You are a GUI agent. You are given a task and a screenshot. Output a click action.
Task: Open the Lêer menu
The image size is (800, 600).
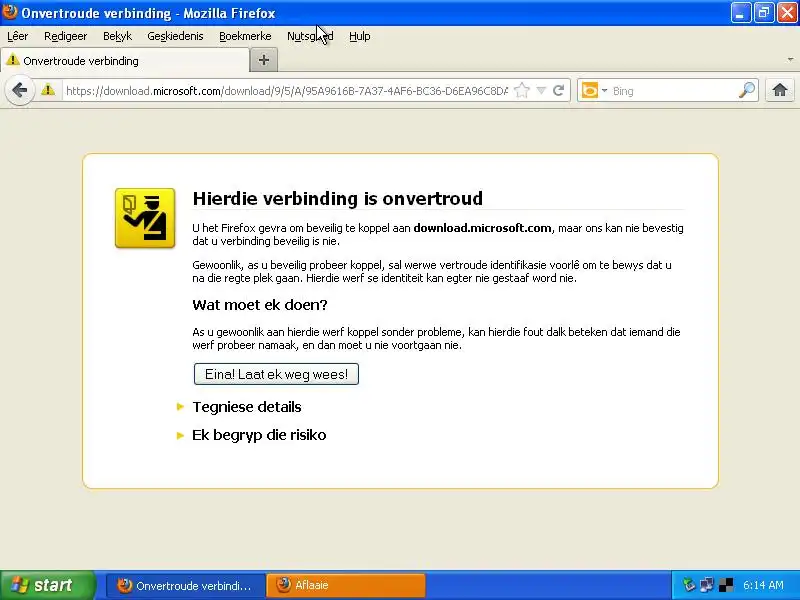pos(17,36)
